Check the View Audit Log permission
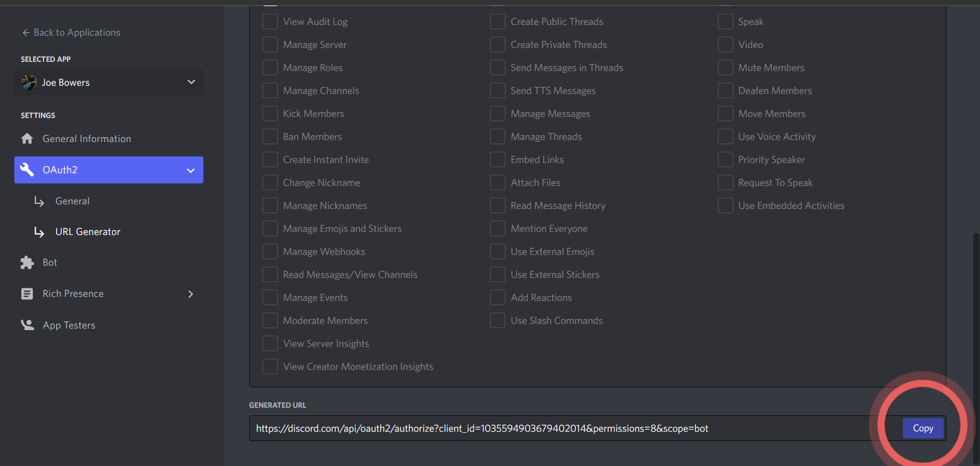 point(270,21)
